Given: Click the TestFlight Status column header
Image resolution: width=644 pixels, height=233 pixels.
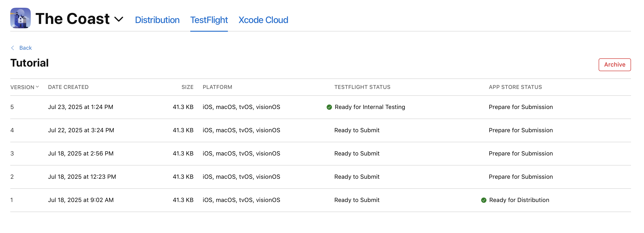Looking at the screenshot, I should (362, 87).
